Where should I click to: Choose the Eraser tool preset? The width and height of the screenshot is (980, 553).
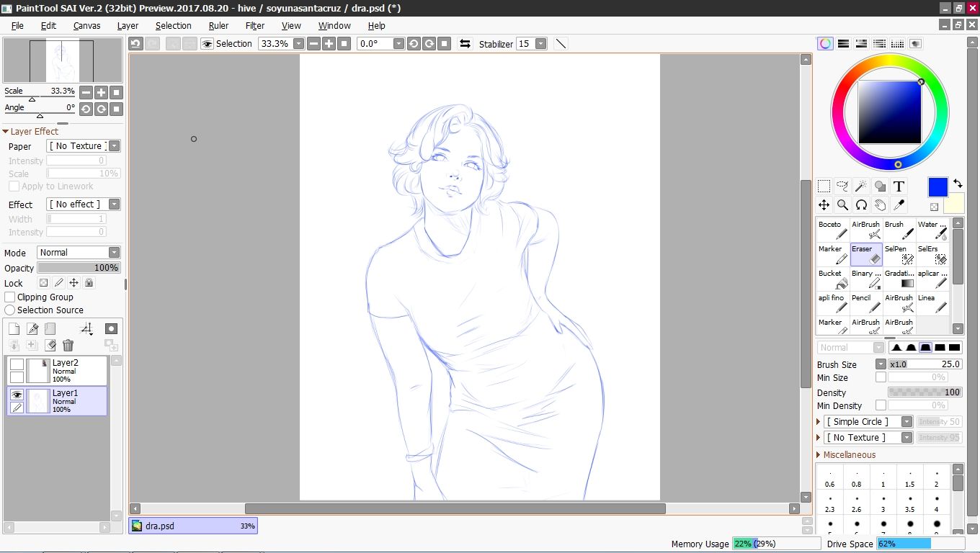coord(865,255)
